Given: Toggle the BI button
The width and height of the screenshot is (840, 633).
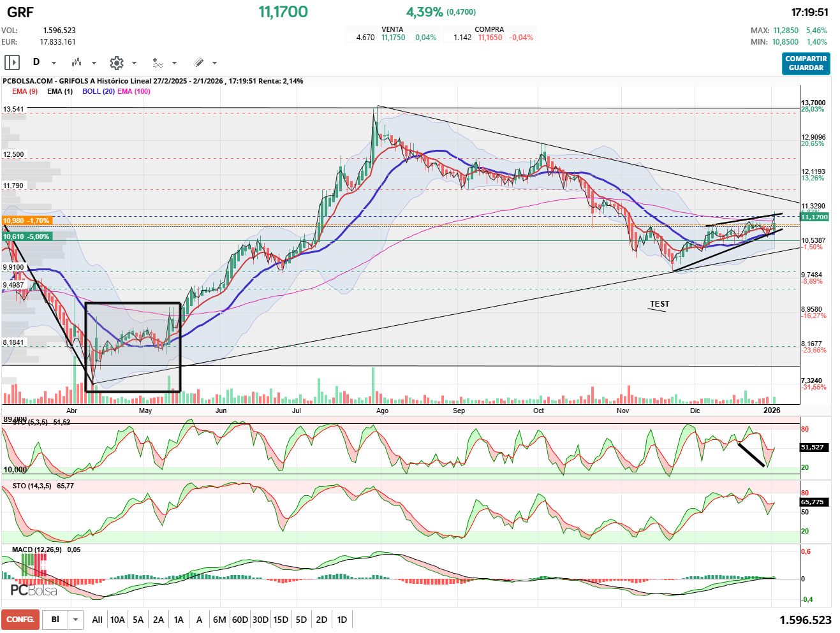Looking at the screenshot, I should coord(55,620).
